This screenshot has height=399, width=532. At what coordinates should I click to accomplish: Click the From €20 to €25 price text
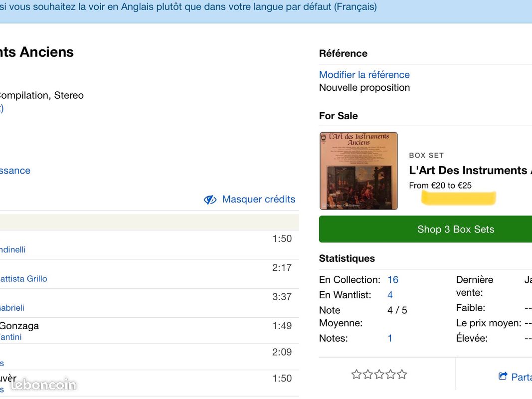[440, 186]
